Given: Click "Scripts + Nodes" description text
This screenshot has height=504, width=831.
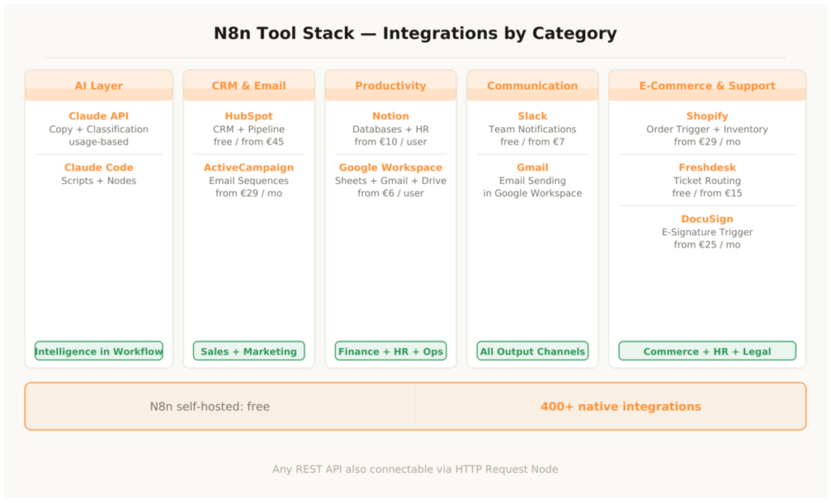Looking at the screenshot, I should coord(98,181).
